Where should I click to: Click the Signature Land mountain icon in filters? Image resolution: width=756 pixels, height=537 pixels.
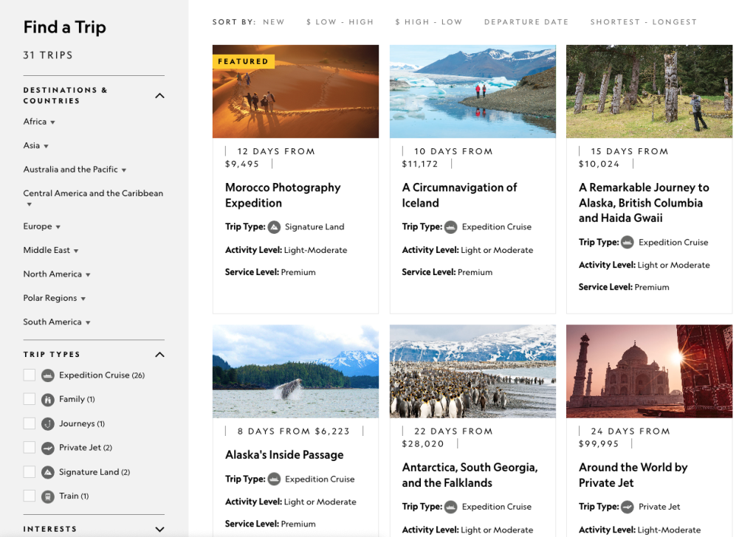pos(48,472)
